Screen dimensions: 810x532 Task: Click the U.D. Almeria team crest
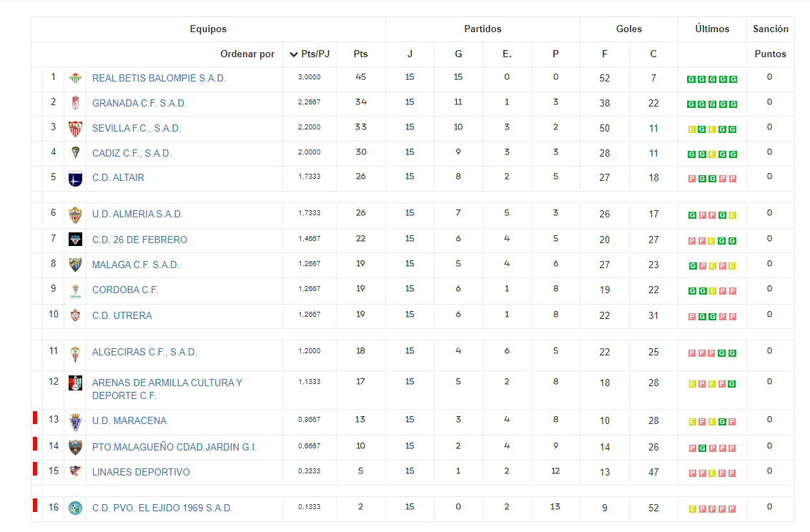75,215
